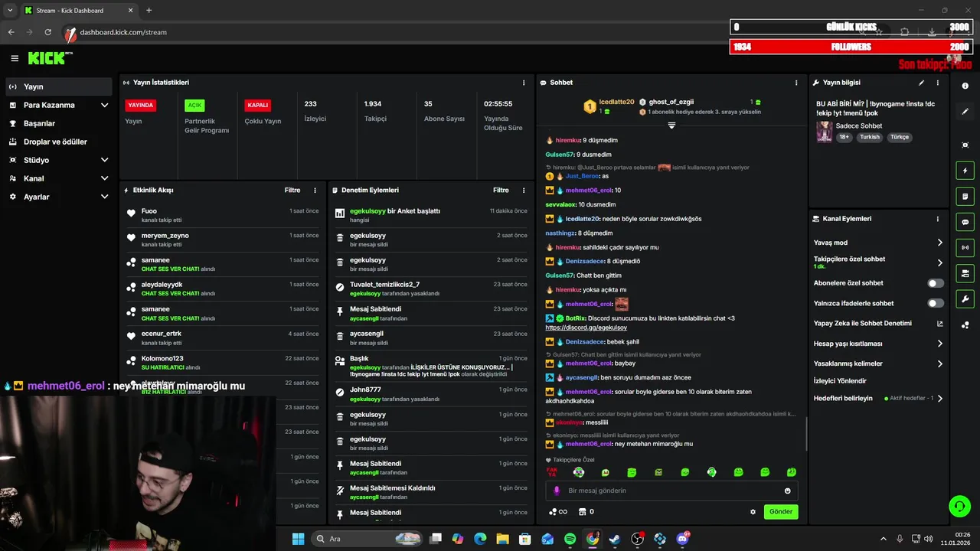980x551 pixels.
Task: Open Hedefleri belirleyin options
Action: pos(878,398)
